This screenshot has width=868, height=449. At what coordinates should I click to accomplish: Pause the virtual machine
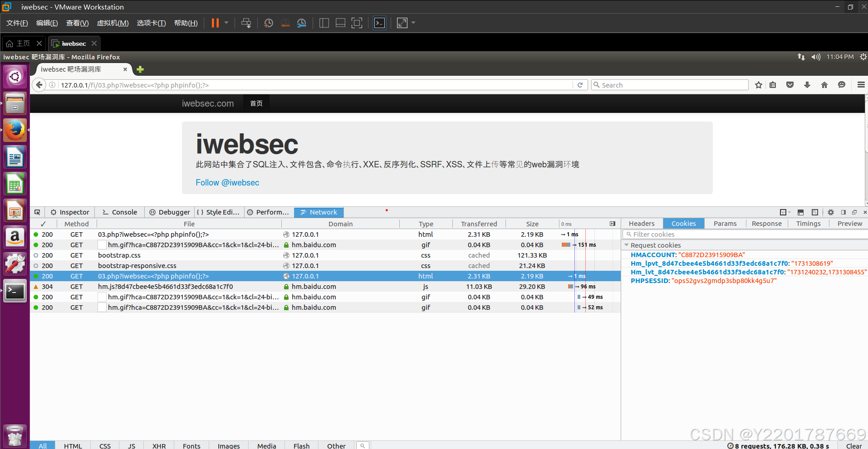pyautogui.click(x=214, y=23)
